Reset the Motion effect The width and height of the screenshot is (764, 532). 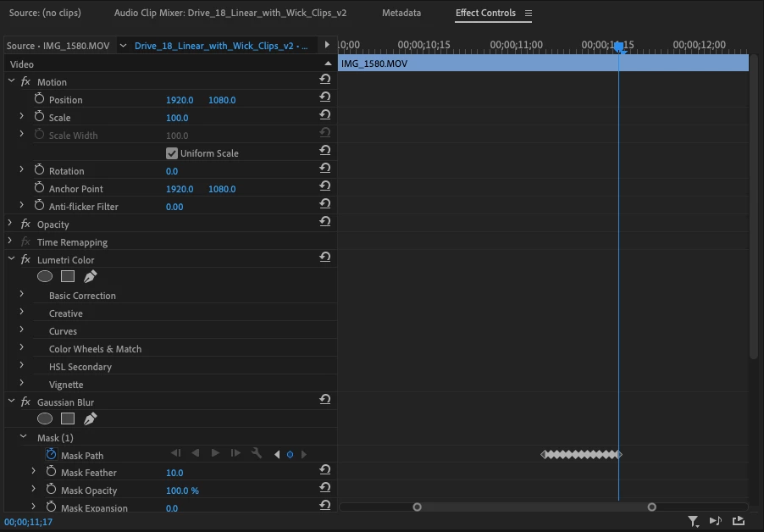(x=325, y=80)
